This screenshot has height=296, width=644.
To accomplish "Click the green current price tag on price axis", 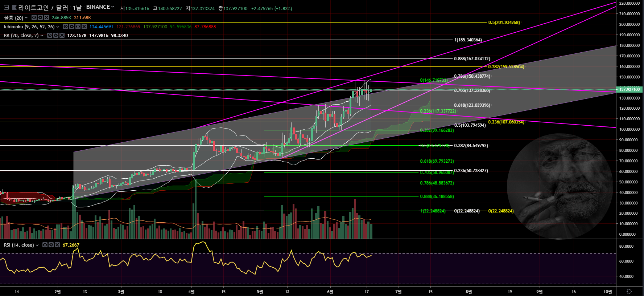I will [629, 89].
